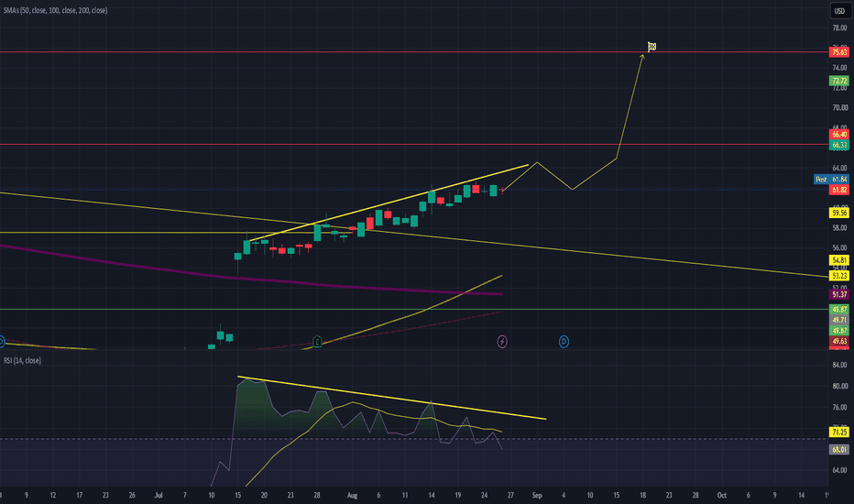Click the purple 51.37 SMA price label
Viewport: 854px width, 504px height.
(x=838, y=294)
